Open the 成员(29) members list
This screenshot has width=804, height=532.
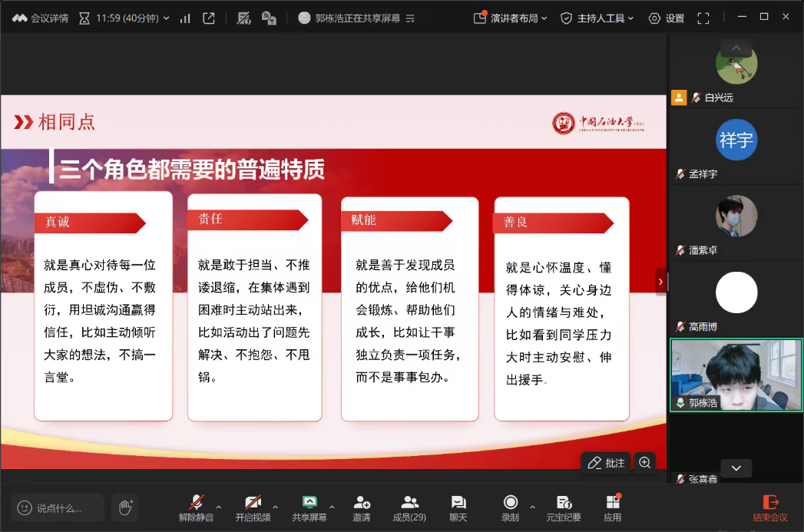(409, 507)
